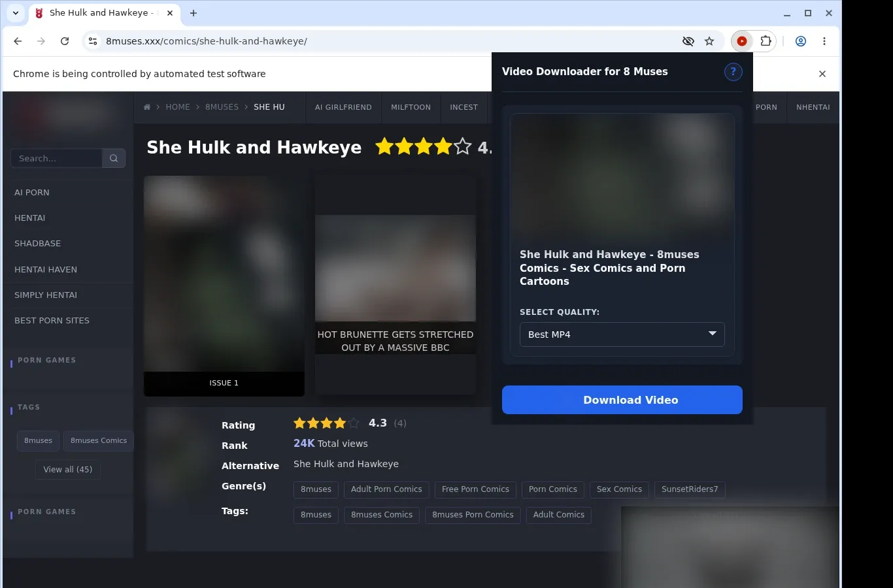Close the She Hulk and Hawkeye tab
Viewport: 893px width, 588px height.
pyautogui.click(x=170, y=13)
